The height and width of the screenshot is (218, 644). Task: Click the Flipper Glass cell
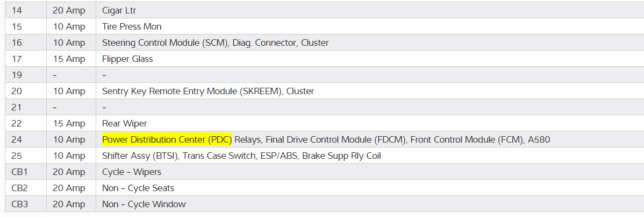click(127, 59)
